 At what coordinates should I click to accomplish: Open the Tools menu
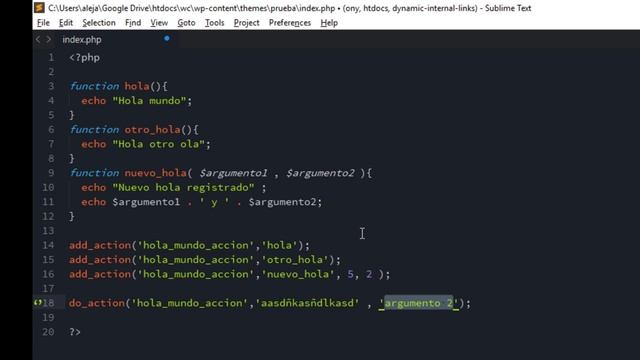click(x=214, y=23)
